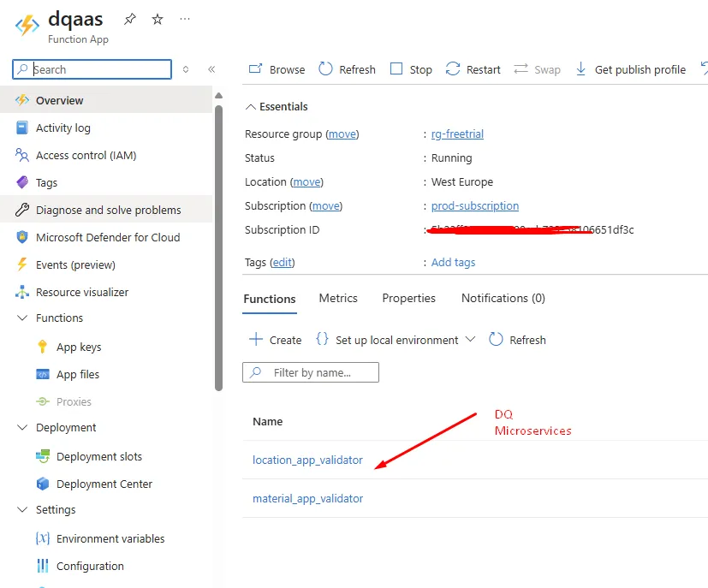The width and height of the screenshot is (708, 588).
Task: Open the Activity log icon in sidebar
Action: point(21,127)
